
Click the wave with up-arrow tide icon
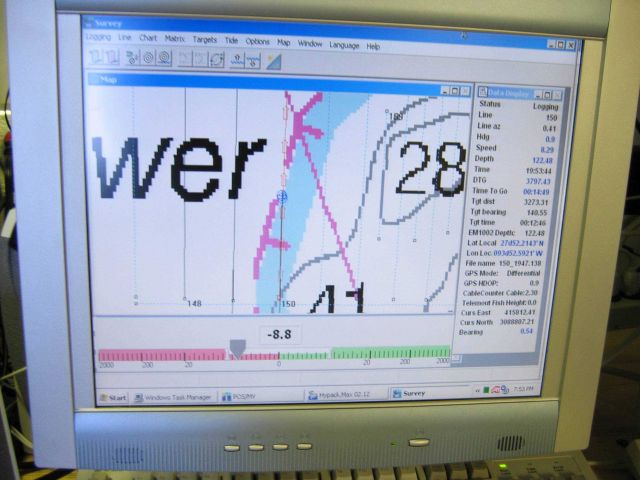pyautogui.click(x=237, y=60)
